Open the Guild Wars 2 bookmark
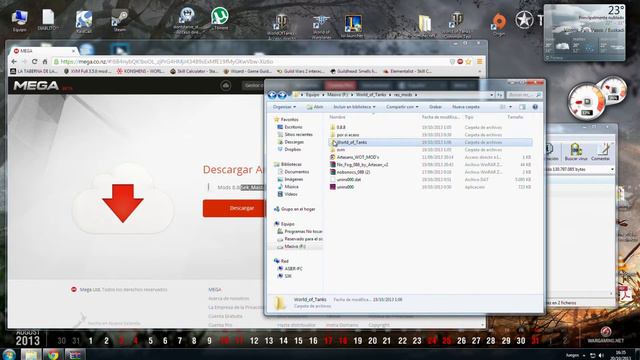Image resolution: width=640 pixels, height=360 pixels. coord(301,71)
